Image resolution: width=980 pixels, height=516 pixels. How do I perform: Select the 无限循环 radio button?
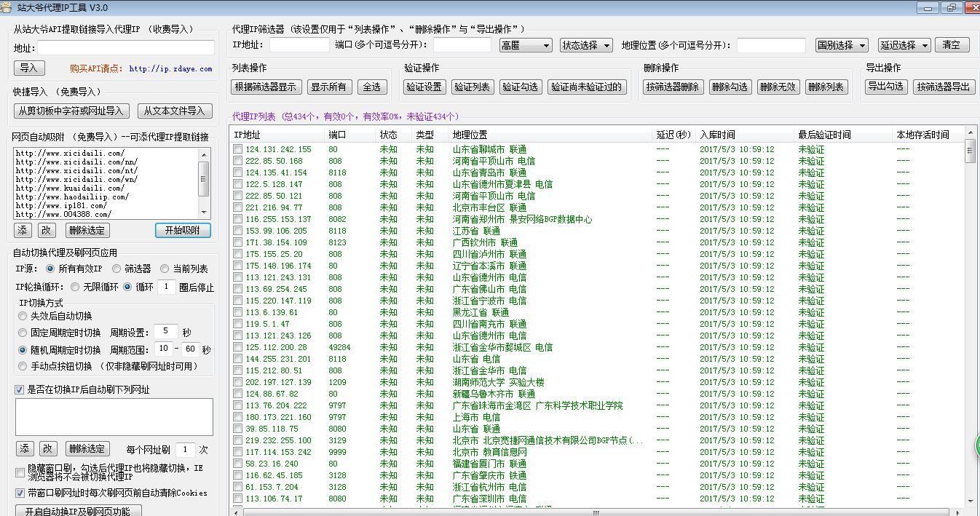pos(75,287)
